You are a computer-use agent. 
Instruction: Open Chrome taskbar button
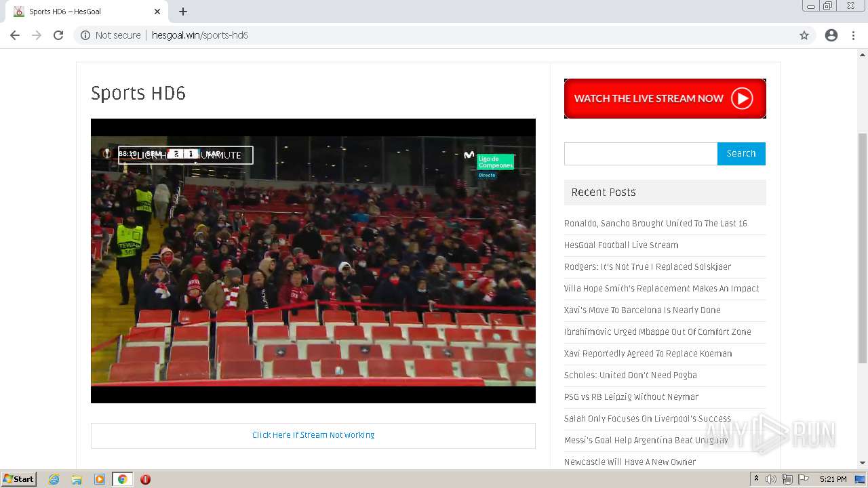122,479
